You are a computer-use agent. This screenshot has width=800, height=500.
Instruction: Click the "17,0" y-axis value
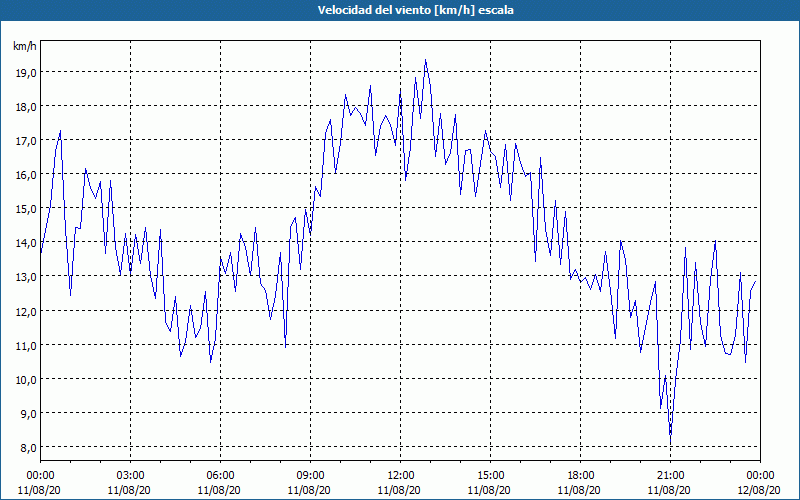point(26,141)
